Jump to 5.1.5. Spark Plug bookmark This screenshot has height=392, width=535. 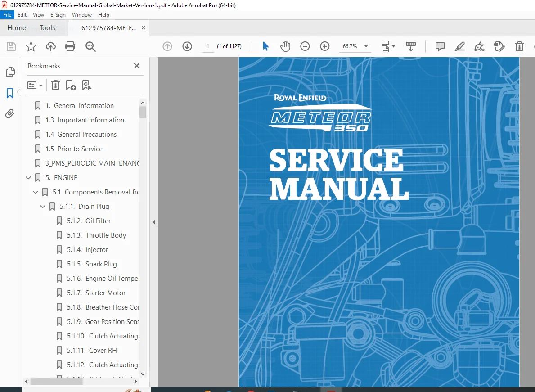pos(92,264)
